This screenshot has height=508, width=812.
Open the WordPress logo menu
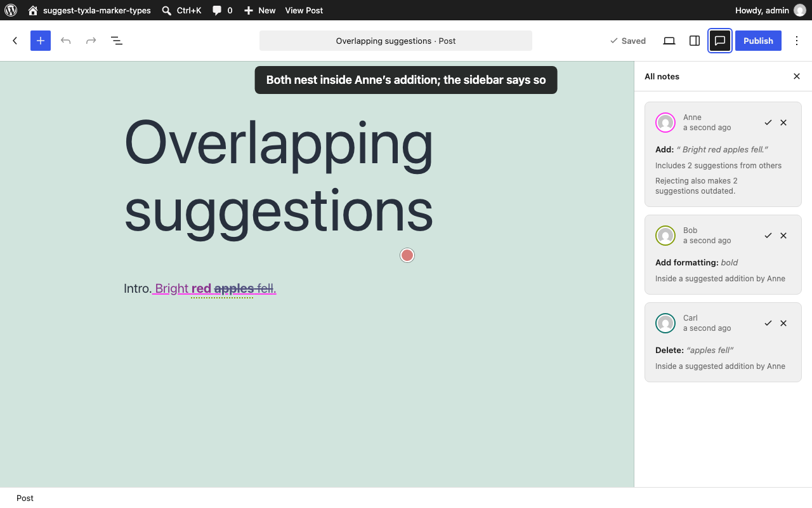click(11, 10)
